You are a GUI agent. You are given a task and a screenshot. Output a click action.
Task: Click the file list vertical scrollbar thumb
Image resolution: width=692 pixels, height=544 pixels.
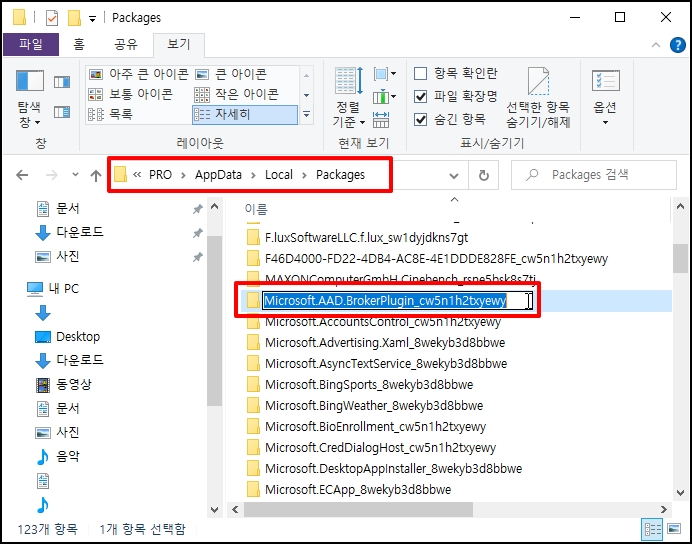coord(680,259)
